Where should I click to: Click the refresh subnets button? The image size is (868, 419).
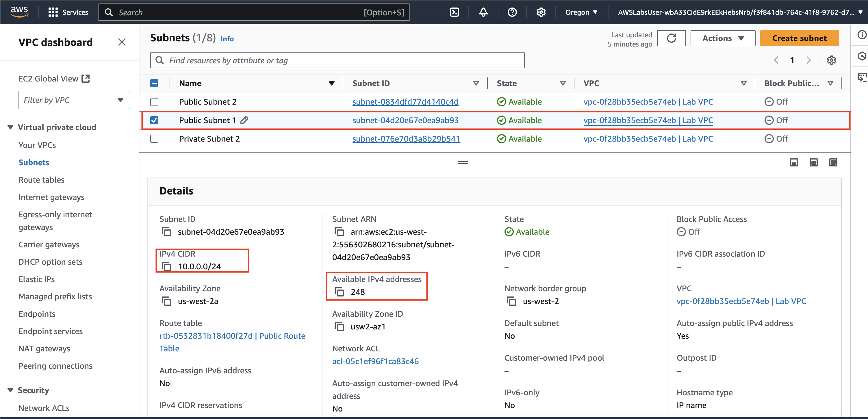(x=671, y=38)
